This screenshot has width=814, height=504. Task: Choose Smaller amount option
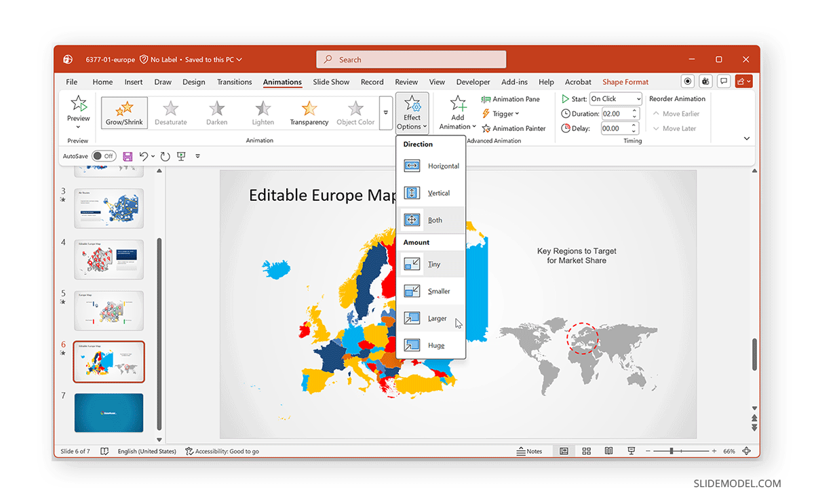[431, 292]
